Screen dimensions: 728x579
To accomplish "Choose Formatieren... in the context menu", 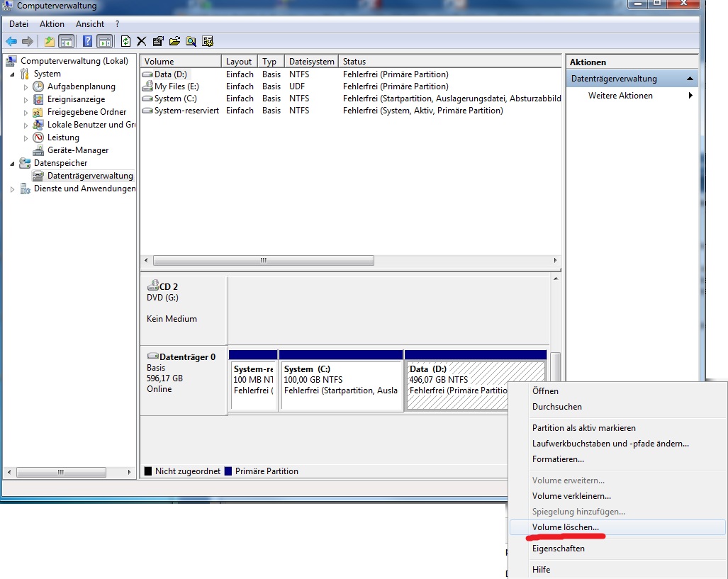I will click(617, 459).
